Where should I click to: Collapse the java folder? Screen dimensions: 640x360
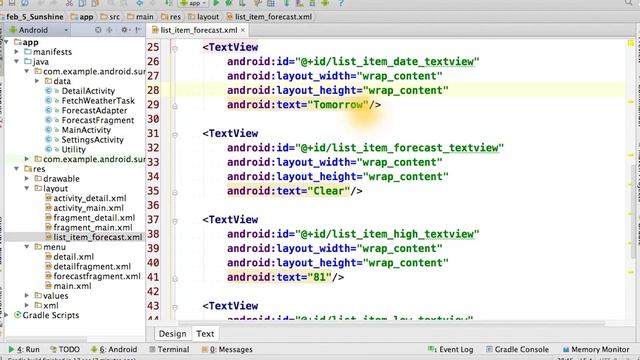pyautogui.click(x=17, y=62)
